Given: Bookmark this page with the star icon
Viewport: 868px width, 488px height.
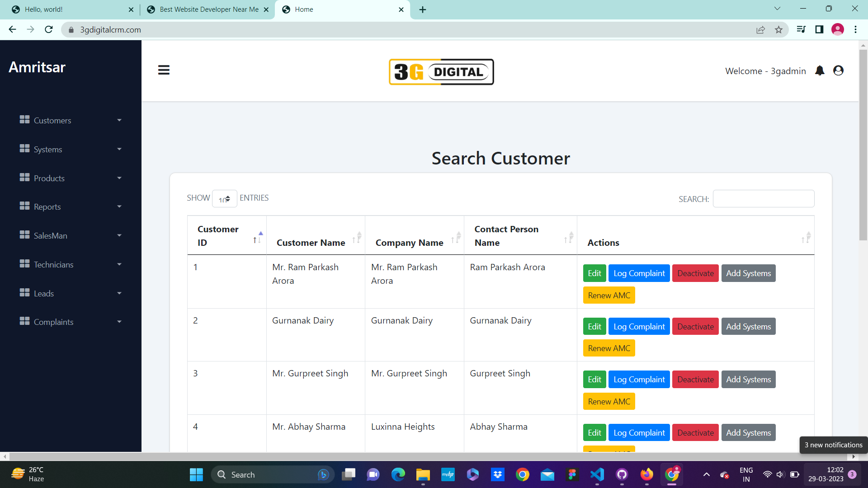Looking at the screenshot, I should tap(778, 30).
